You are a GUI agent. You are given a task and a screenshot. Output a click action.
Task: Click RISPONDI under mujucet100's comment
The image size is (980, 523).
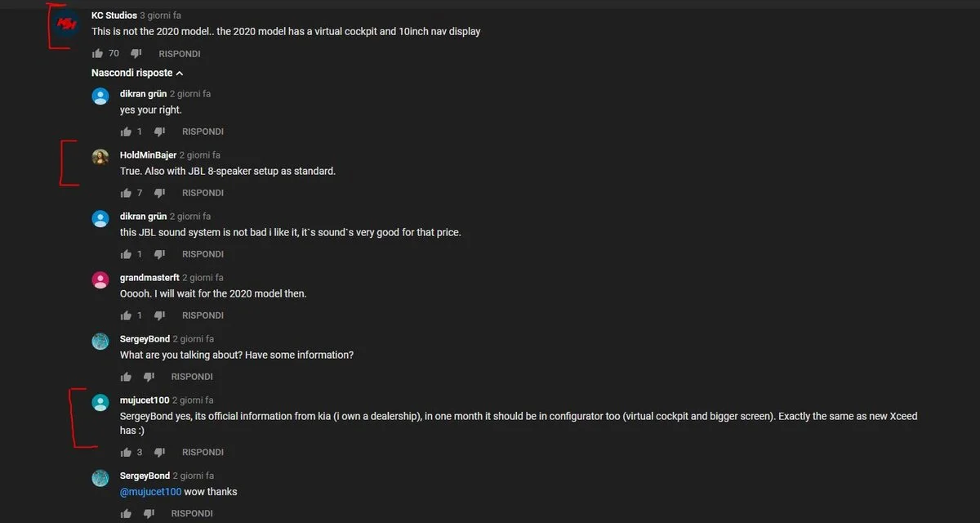click(203, 452)
